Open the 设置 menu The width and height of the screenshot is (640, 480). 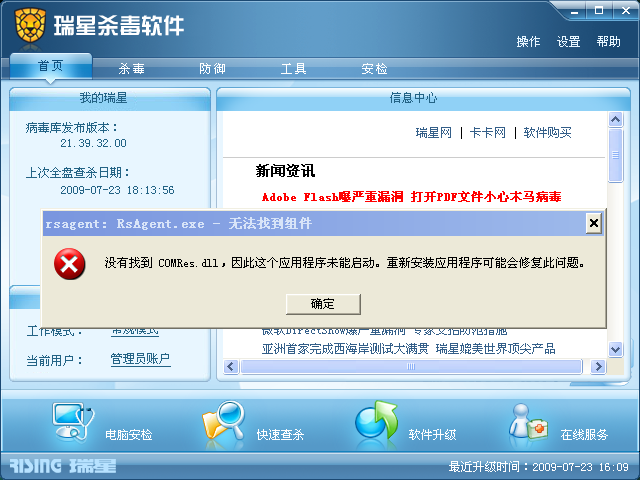tap(569, 42)
